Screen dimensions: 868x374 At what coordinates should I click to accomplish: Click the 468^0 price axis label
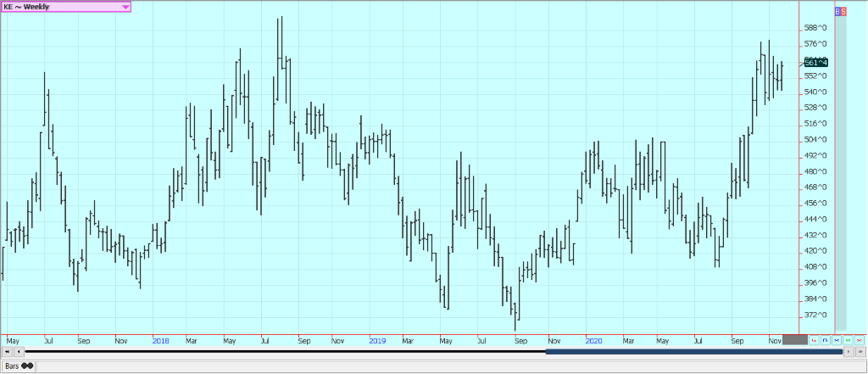click(x=815, y=187)
